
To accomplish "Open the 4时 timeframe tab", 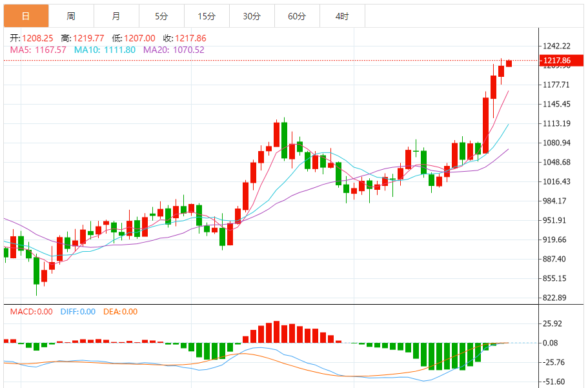I will [342, 16].
